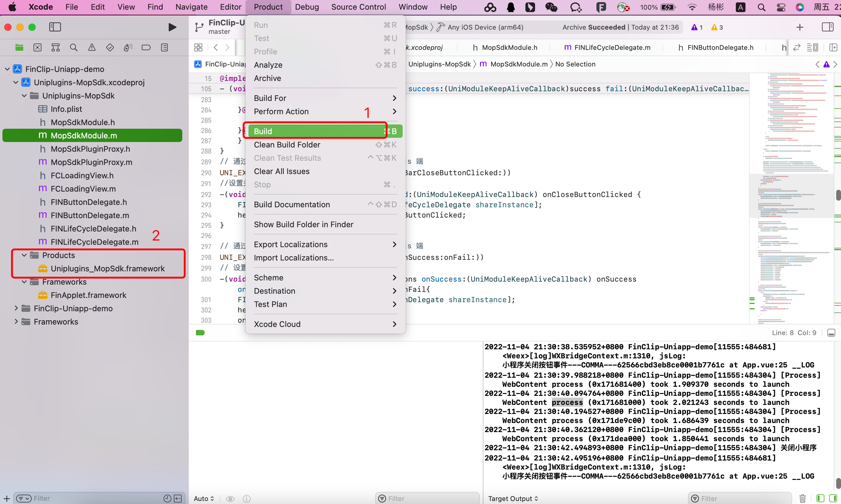Viewport: 841px width, 504px height.
Task: Choose Archive from the Product menu
Action: (x=325, y=78)
